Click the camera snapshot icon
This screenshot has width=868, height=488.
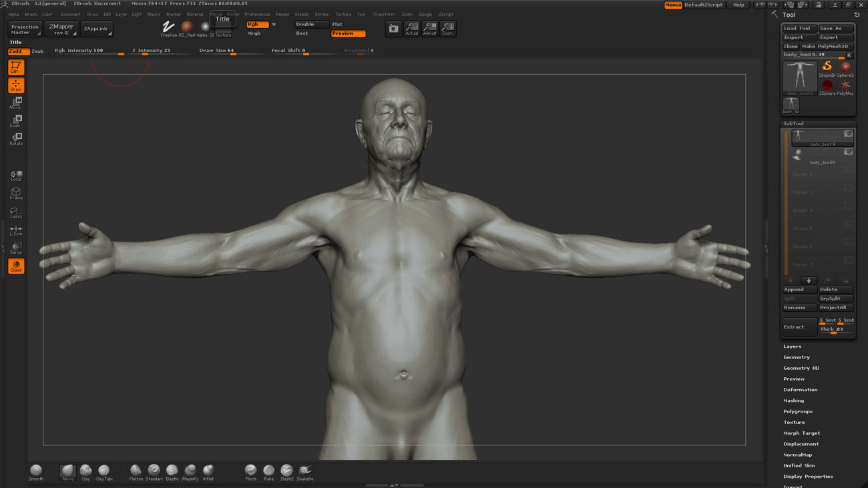tap(393, 29)
